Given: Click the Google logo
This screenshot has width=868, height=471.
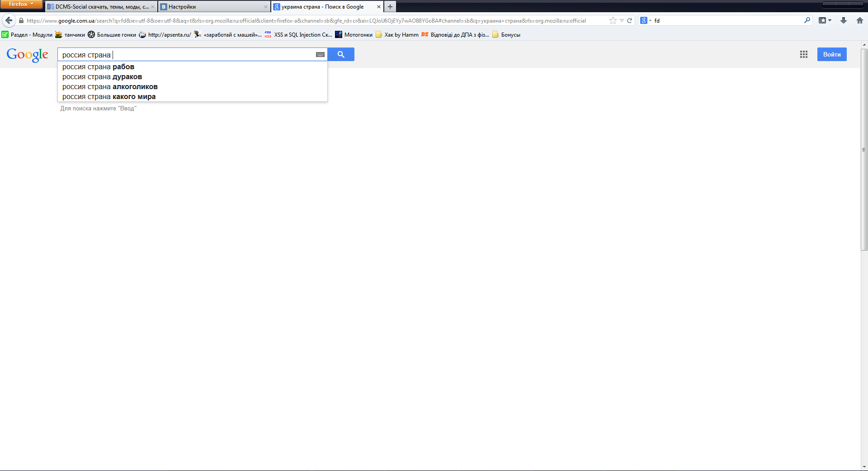Looking at the screenshot, I should pyautogui.click(x=27, y=55).
